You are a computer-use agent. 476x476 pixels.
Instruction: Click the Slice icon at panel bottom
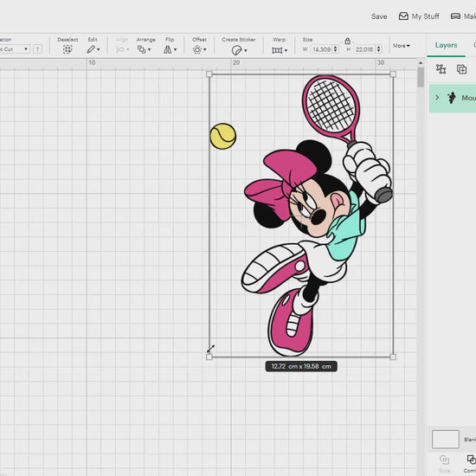(x=445, y=460)
